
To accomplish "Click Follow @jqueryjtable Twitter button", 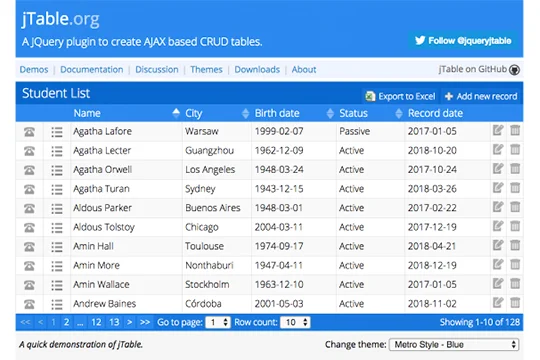I will pos(463,41).
